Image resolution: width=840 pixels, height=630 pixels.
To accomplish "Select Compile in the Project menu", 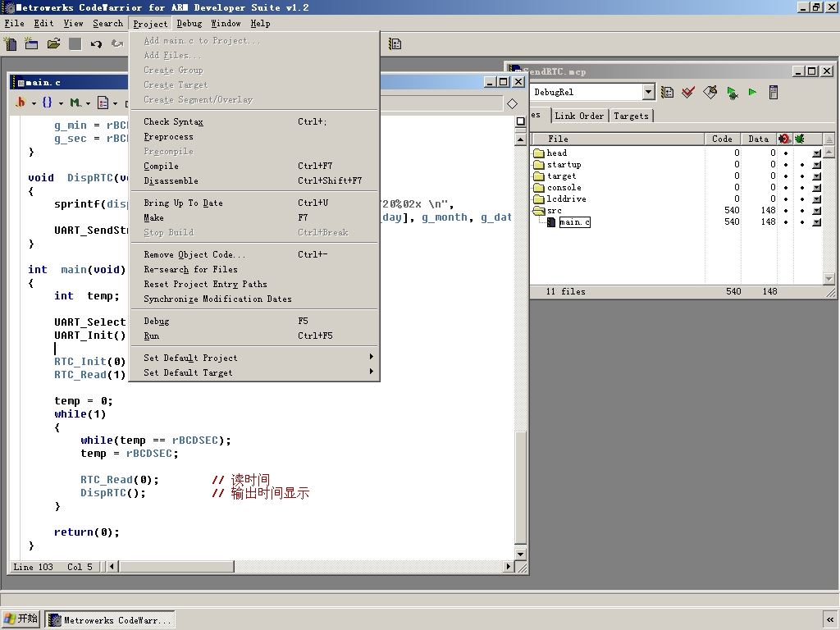I will 254,166.
